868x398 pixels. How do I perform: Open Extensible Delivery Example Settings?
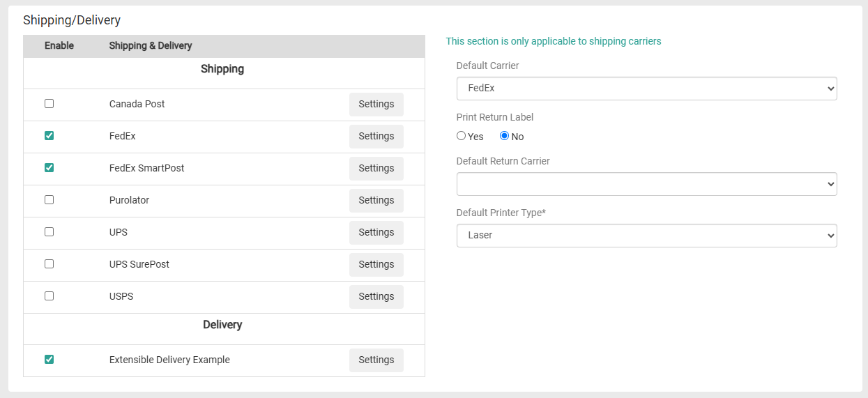click(376, 360)
